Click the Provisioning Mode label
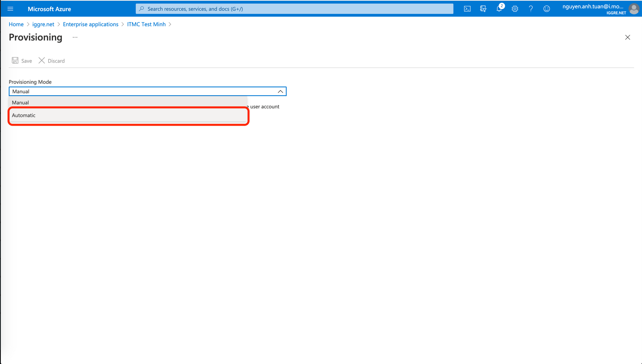 click(30, 82)
